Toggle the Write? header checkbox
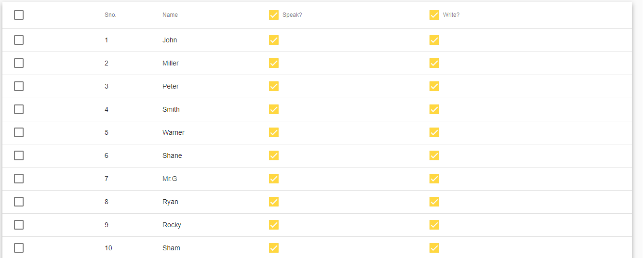Screen dimensions: 644x258 point(434,15)
